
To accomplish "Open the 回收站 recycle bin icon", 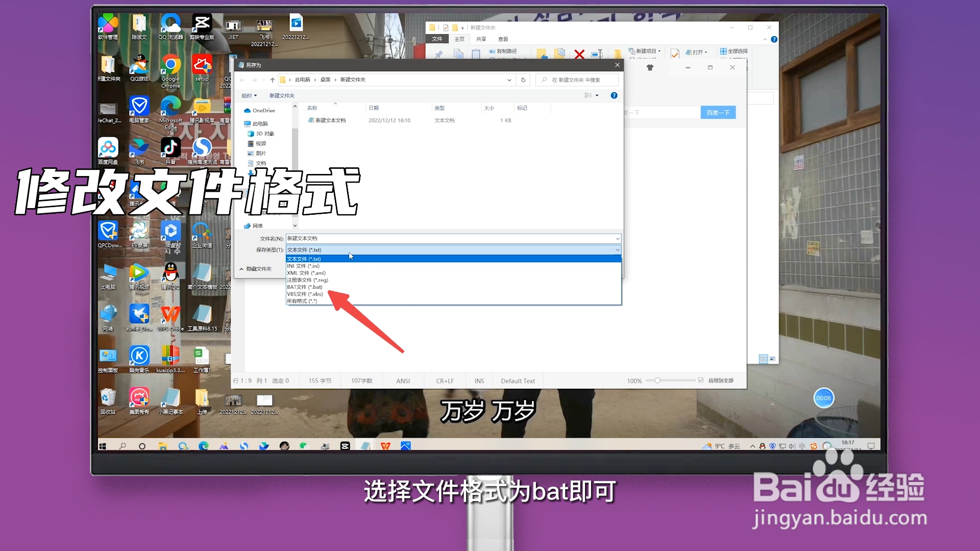I will [x=108, y=402].
